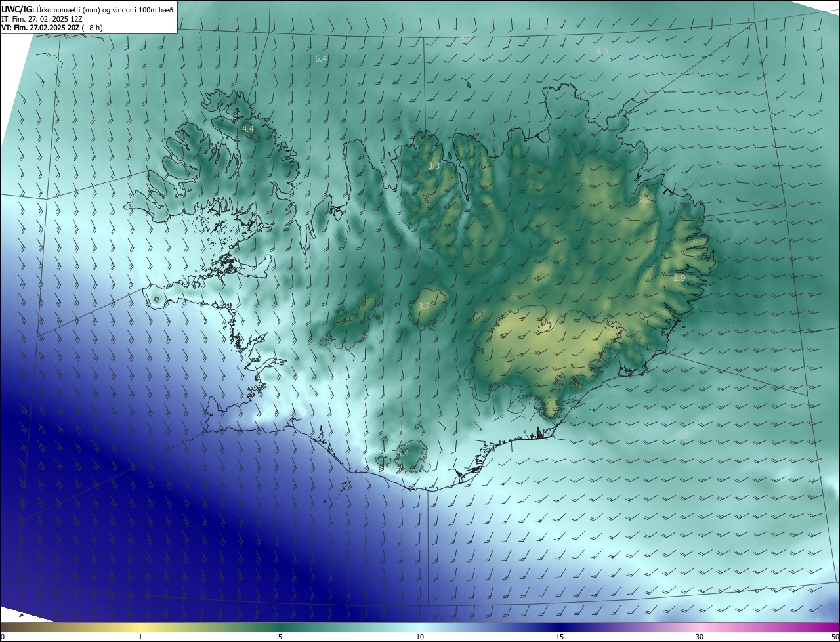The width and height of the screenshot is (840, 642).
Task: Click the colour bar tick label 5
Action: click(x=280, y=637)
